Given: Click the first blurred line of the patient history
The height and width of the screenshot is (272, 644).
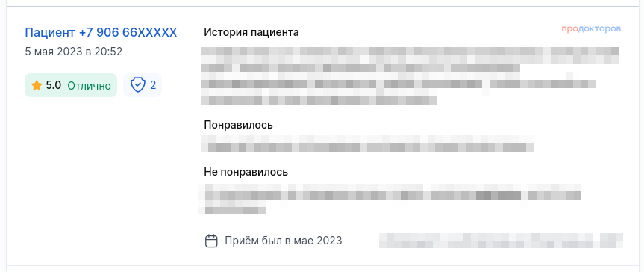Looking at the screenshot, I should 410,52.
